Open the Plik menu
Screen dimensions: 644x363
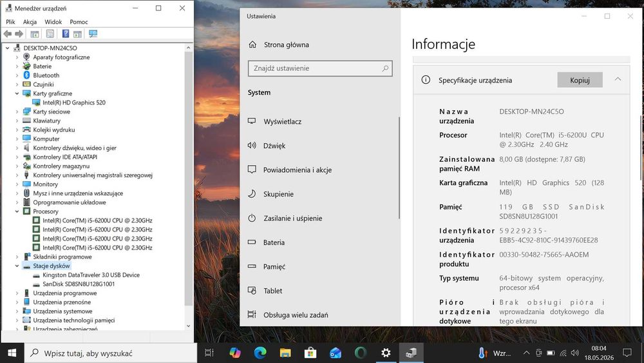(x=10, y=22)
